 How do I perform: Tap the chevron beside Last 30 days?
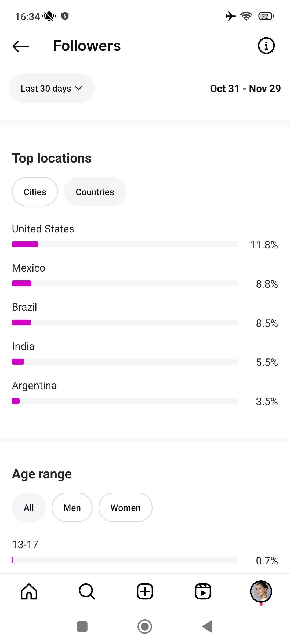point(79,88)
